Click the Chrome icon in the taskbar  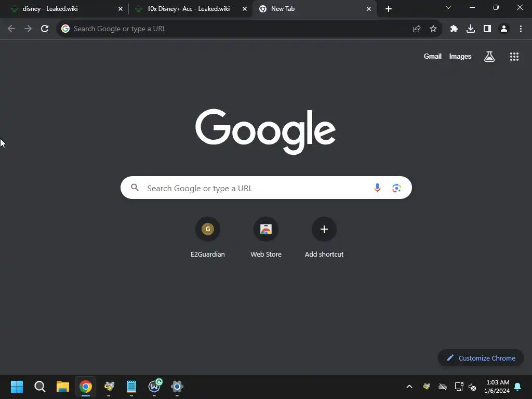pos(86,387)
